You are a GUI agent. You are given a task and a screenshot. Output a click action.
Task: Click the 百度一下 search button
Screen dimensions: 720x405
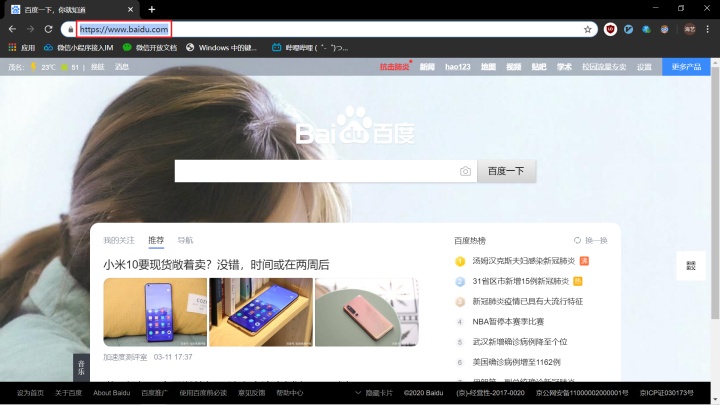[x=506, y=171]
